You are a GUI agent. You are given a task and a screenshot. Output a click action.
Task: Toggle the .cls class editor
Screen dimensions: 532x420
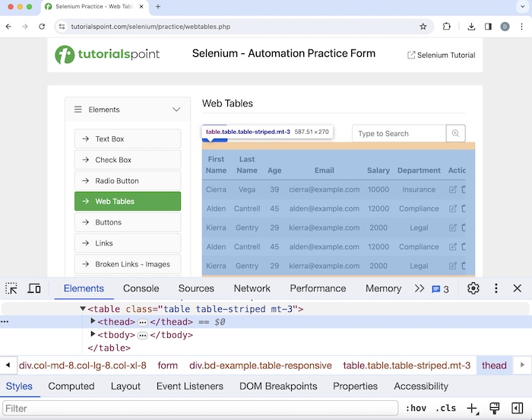pos(445,409)
